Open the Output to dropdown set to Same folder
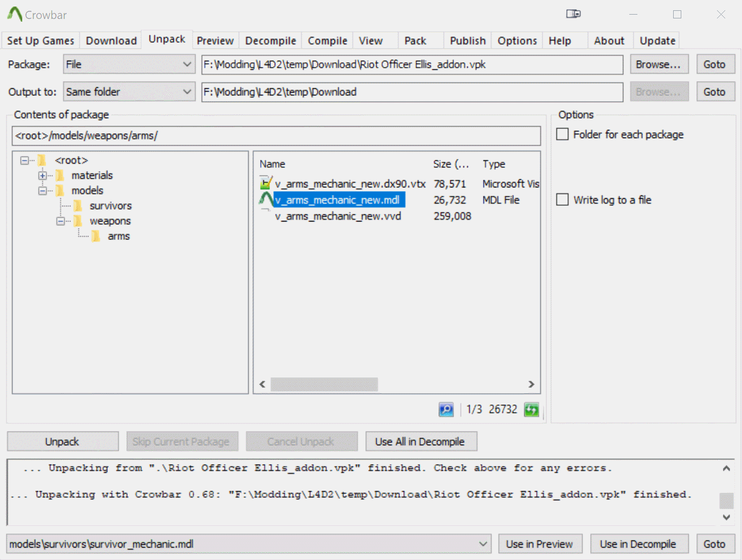 pos(129,92)
